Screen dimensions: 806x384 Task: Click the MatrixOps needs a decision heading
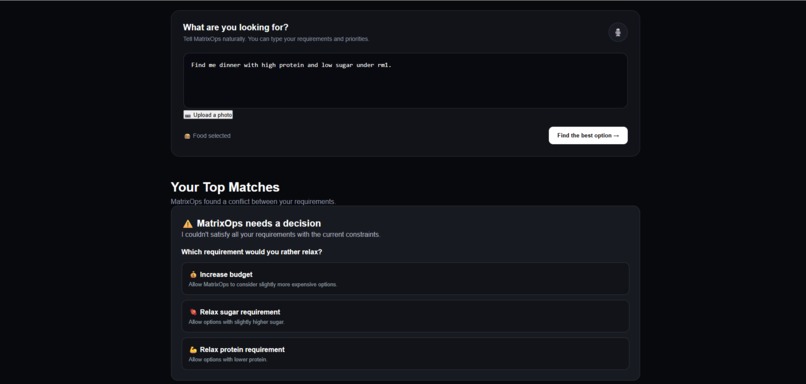[x=259, y=223]
